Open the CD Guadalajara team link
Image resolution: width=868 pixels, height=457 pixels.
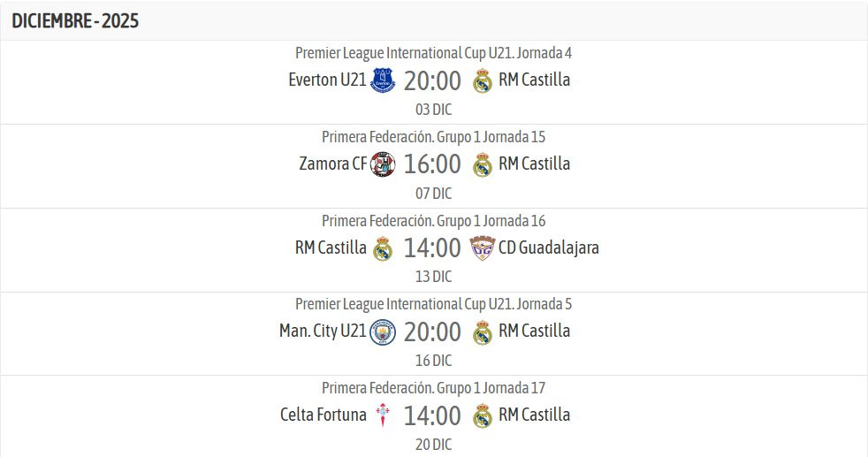click(x=549, y=248)
